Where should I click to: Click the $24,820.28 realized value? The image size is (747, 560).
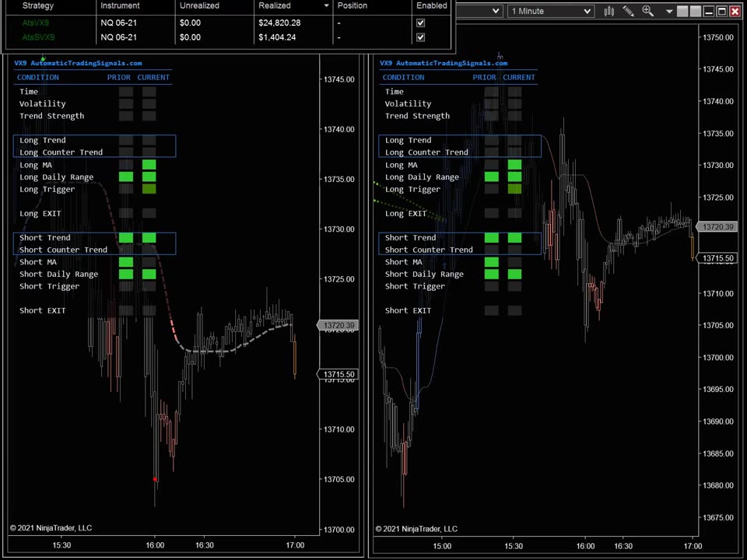(x=279, y=23)
